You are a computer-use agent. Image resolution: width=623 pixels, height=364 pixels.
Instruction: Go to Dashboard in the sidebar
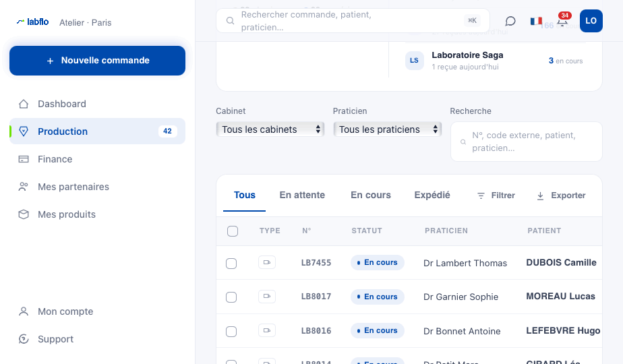97,104
